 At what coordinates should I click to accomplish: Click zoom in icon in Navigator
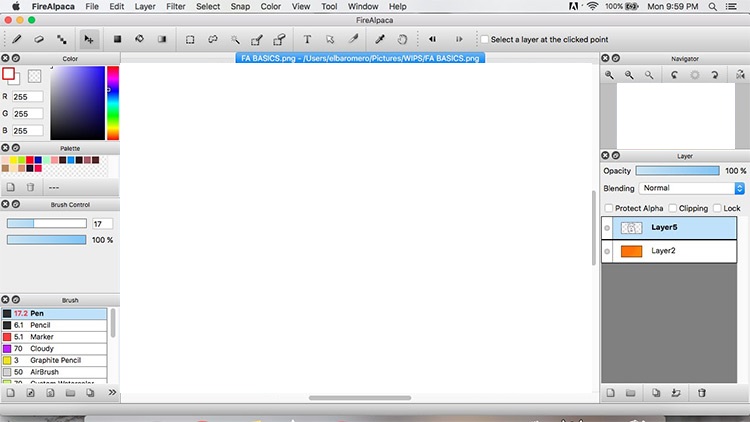[610, 75]
